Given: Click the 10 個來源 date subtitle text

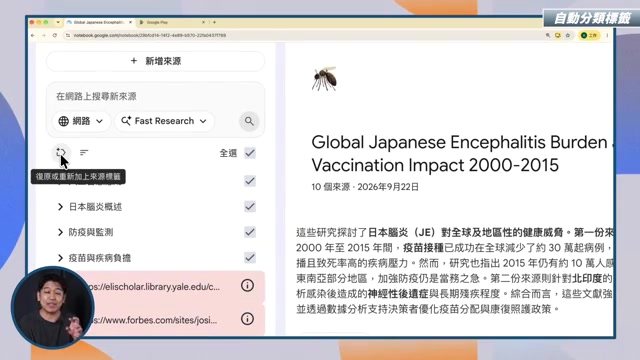Looking at the screenshot, I should click(365, 187).
